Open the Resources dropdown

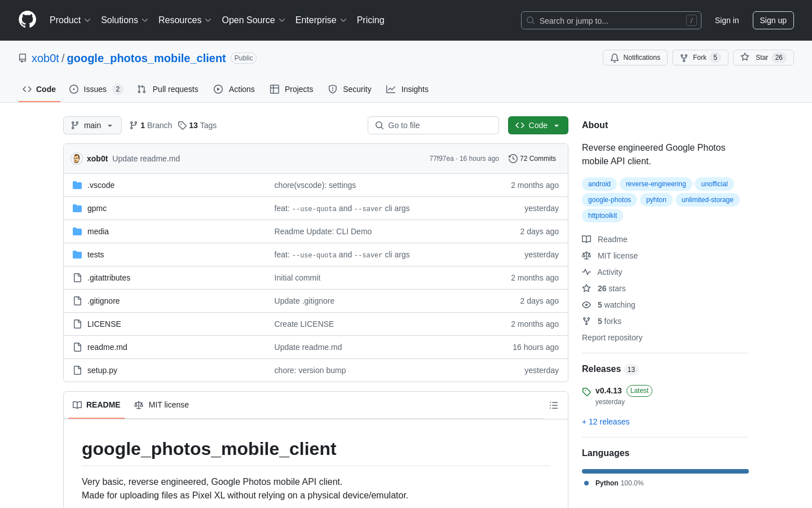click(185, 20)
